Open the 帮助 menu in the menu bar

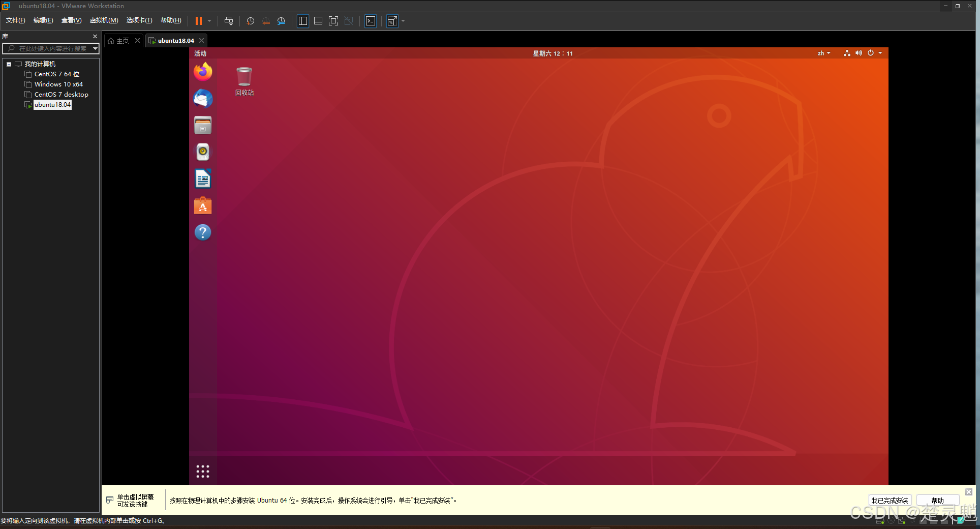point(171,20)
